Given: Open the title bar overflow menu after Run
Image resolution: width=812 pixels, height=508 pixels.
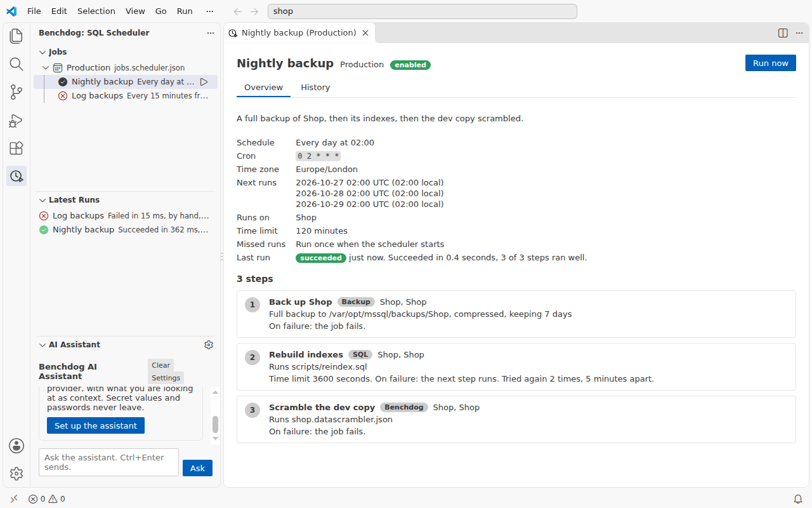Looking at the screenshot, I should (x=210, y=11).
